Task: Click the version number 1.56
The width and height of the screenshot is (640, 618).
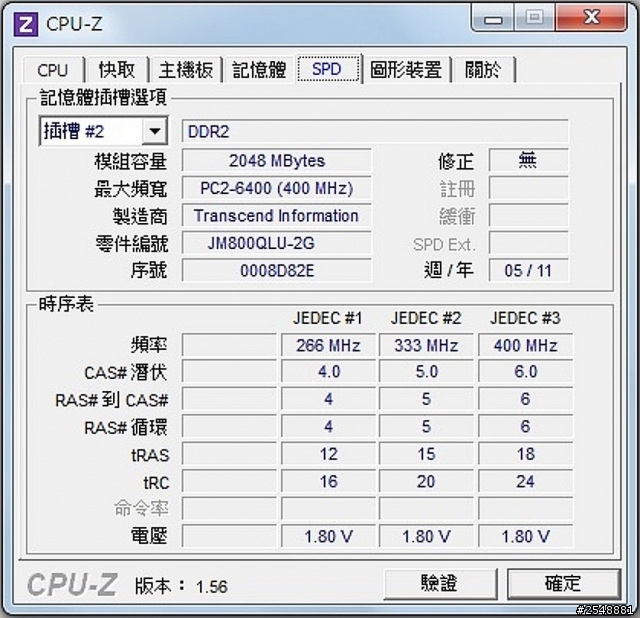Action: click(211, 587)
